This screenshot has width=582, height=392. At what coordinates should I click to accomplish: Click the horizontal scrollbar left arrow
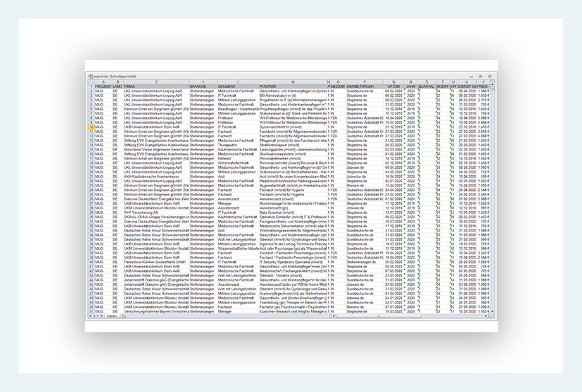334,316
